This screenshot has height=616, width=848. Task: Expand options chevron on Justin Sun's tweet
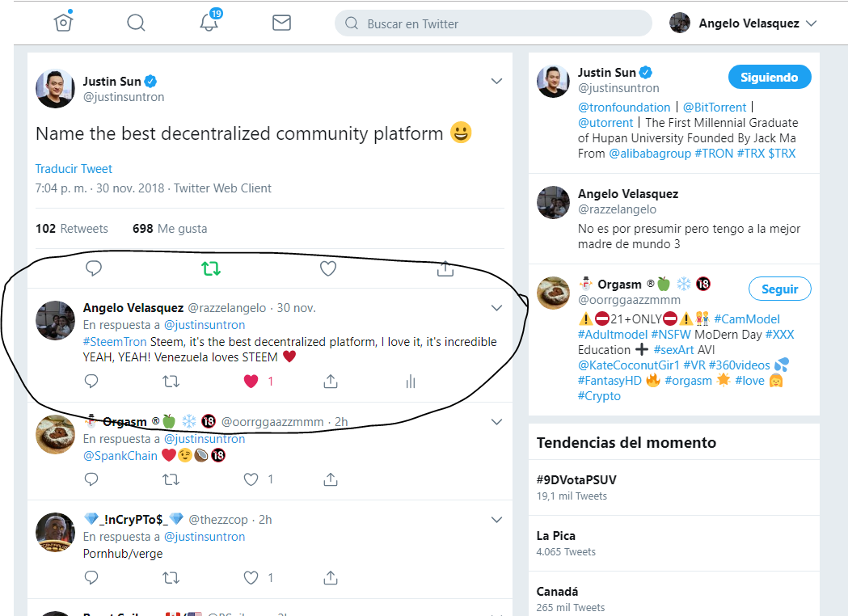point(496,81)
